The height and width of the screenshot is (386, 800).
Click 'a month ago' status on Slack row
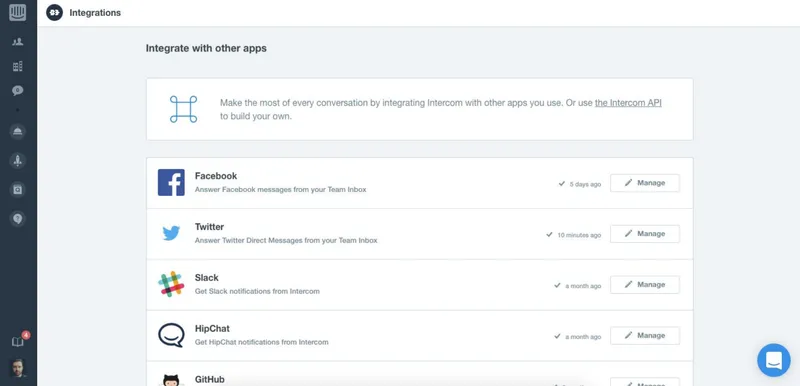coord(583,286)
